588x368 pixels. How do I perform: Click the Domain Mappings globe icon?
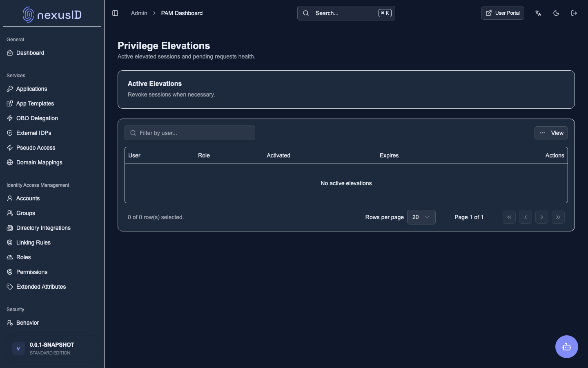tap(10, 162)
